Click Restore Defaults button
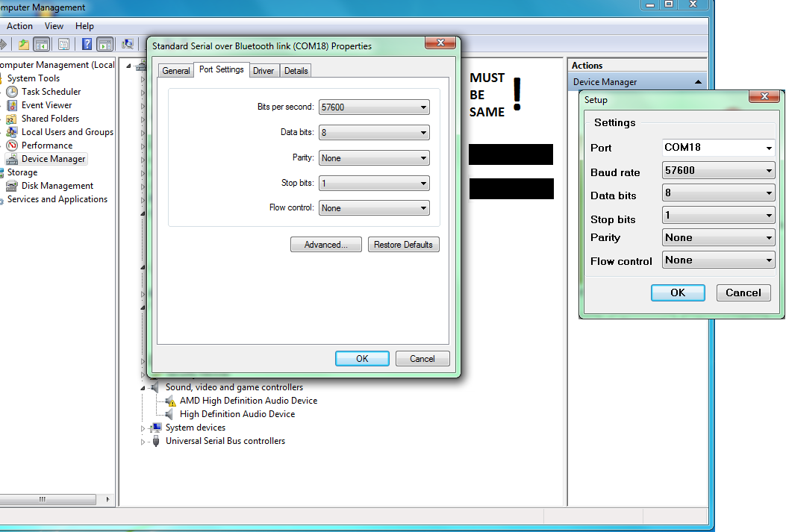The image size is (786, 532). [404, 245]
